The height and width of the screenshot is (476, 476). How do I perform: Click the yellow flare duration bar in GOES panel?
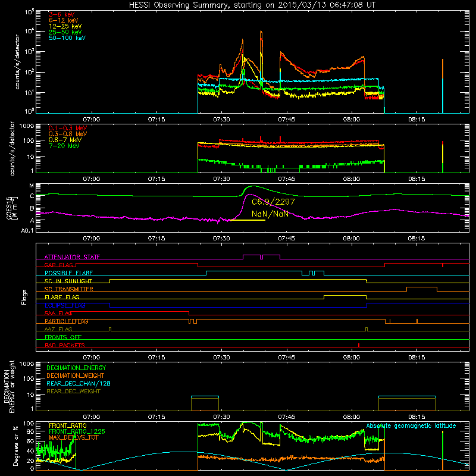tap(248, 220)
